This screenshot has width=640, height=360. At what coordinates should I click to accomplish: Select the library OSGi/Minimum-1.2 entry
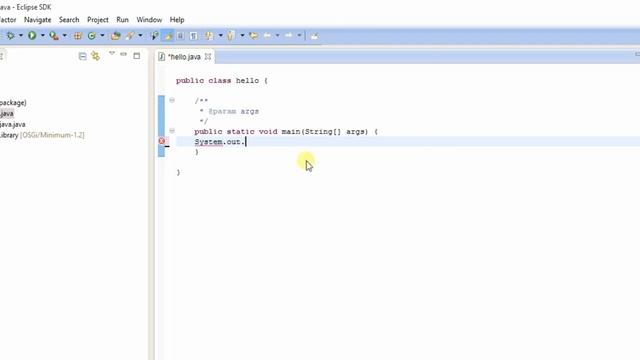pos(42,135)
